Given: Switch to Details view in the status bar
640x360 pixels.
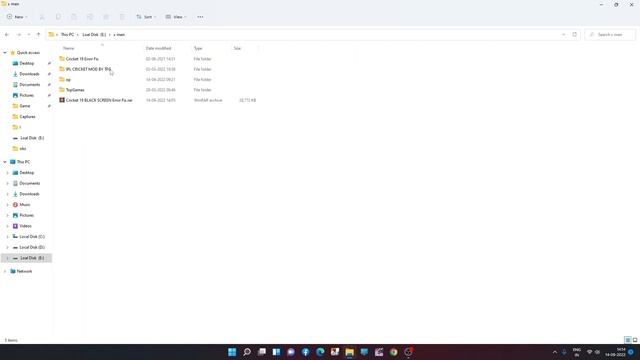Looking at the screenshot, I should pos(628,340).
